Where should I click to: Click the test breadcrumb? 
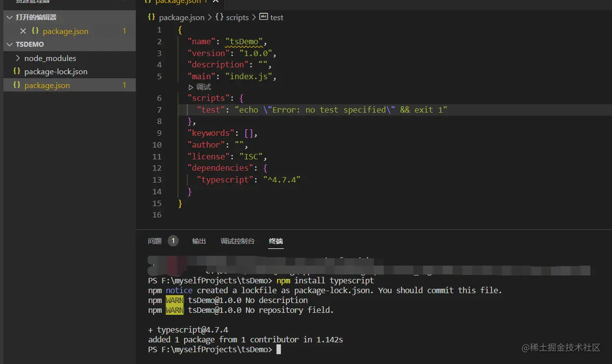[x=277, y=17]
